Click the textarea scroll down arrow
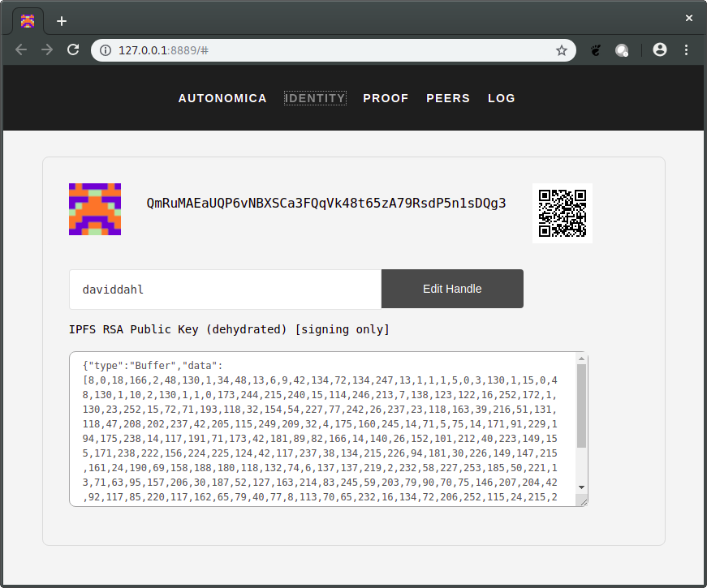The height and width of the screenshot is (588, 707). tap(582, 487)
